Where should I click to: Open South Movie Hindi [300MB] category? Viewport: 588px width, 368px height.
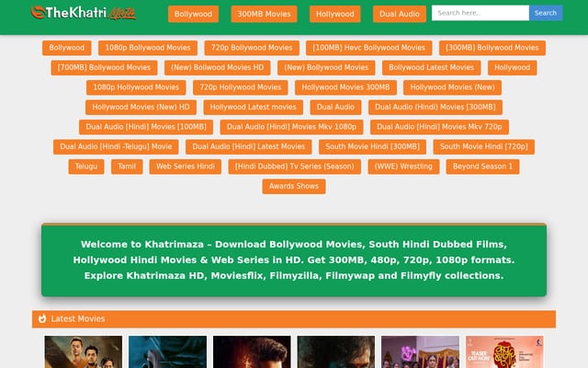click(x=372, y=147)
